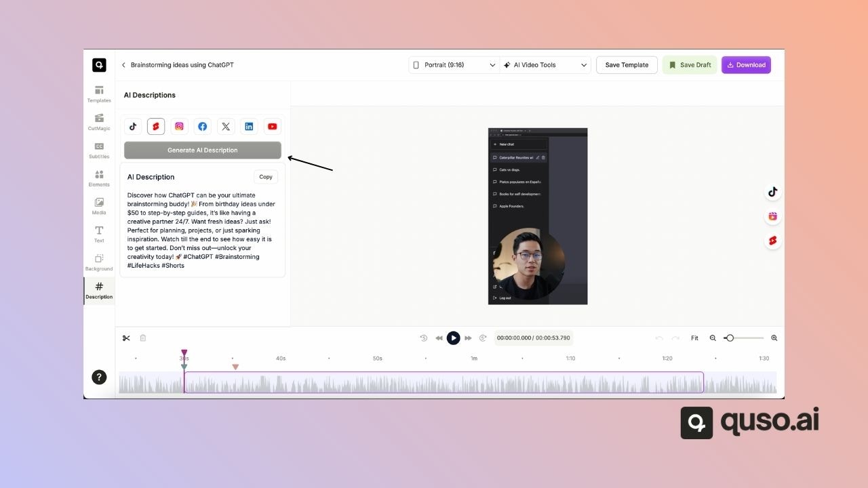Viewport: 868px width, 488px height.
Task: Open the Text panel
Action: point(99,235)
